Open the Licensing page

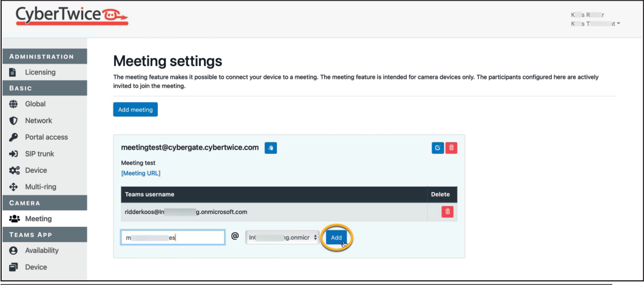(40, 72)
